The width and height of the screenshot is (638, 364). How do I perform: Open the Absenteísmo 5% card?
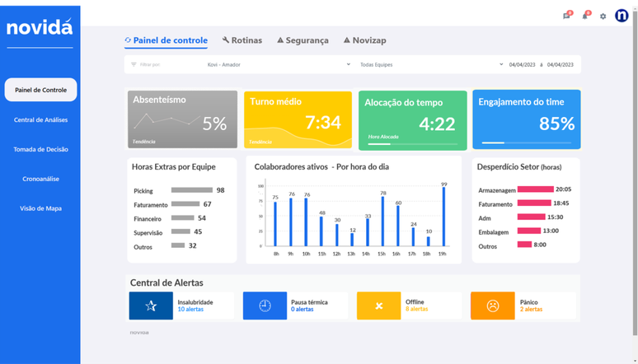[x=182, y=119]
